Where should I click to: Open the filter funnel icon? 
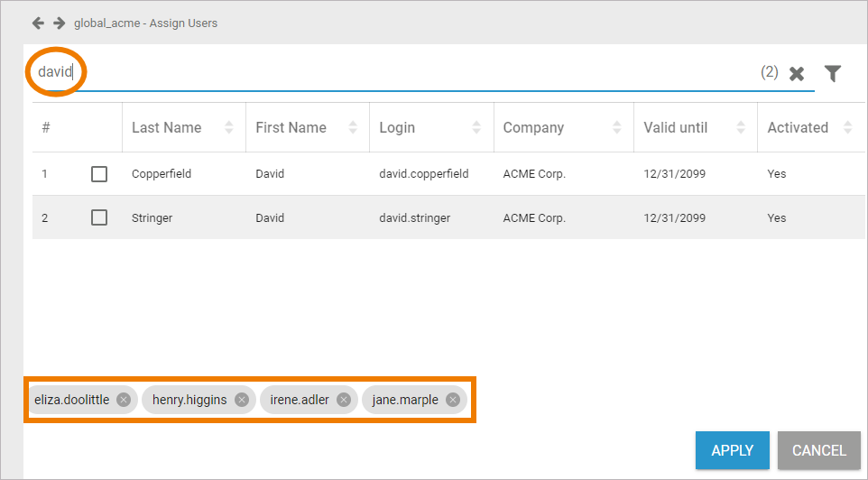pyautogui.click(x=833, y=74)
